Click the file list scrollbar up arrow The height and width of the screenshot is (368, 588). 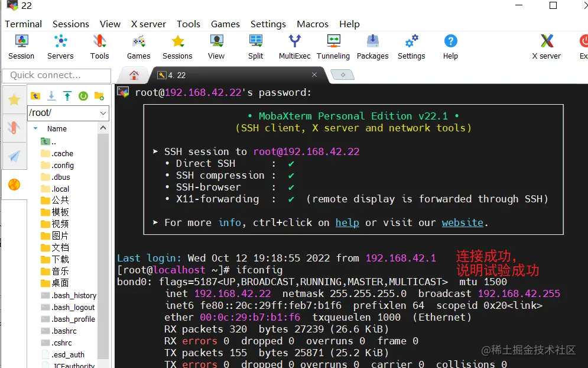tap(103, 128)
